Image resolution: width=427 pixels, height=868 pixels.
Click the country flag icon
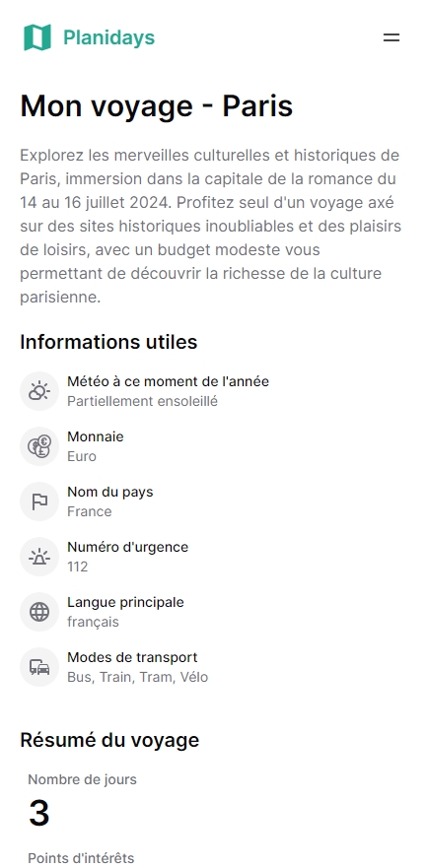pyautogui.click(x=39, y=501)
